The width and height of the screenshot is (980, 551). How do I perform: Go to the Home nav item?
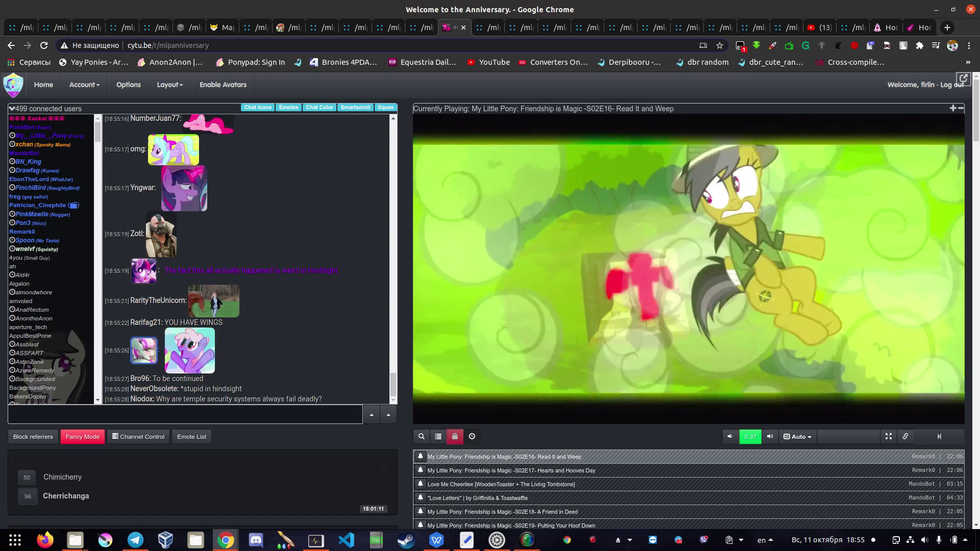click(x=43, y=85)
